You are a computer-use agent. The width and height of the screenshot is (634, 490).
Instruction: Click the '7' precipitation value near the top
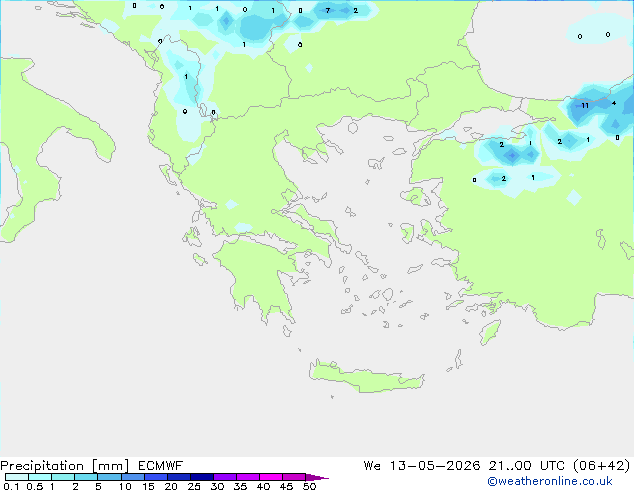click(328, 11)
